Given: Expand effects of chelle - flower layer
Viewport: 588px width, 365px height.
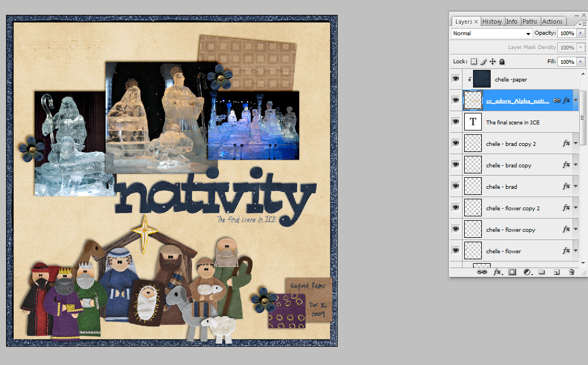Looking at the screenshot, I should [576, 250].
